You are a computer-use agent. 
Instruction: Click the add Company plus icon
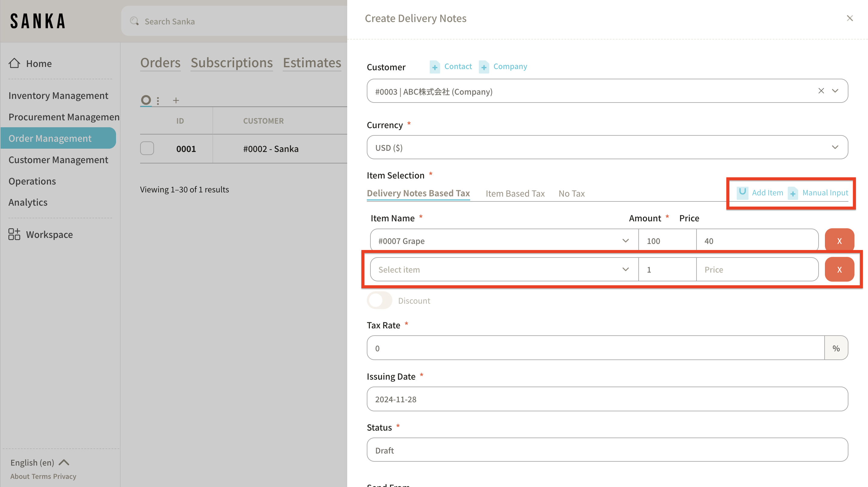coord(484,67)
